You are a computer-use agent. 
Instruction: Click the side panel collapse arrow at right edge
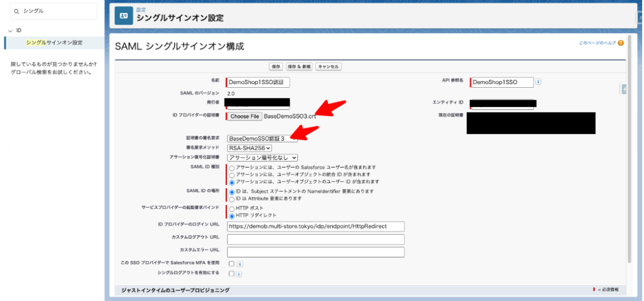(x=624, y=90)
